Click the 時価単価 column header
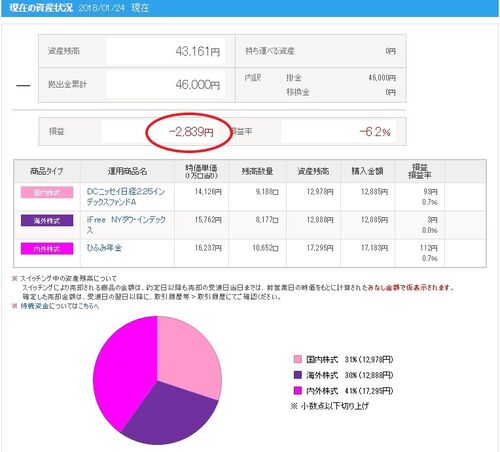This screenshot has height=452, width=500. coord(201,171)
